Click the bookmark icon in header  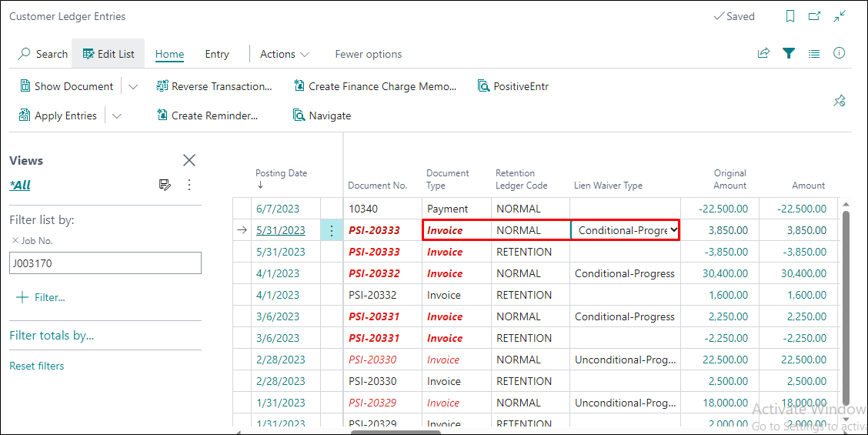click(x=790, y=16)
